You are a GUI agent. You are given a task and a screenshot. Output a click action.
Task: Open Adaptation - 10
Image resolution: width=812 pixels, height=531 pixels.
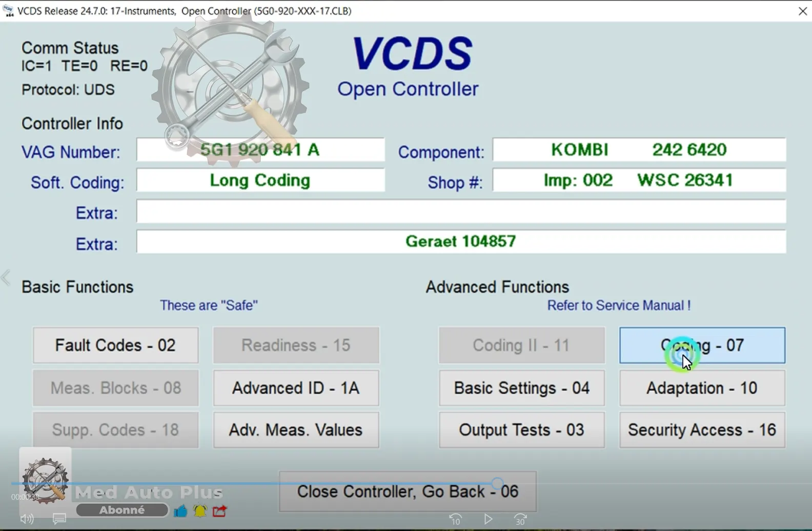pos(702,388)
